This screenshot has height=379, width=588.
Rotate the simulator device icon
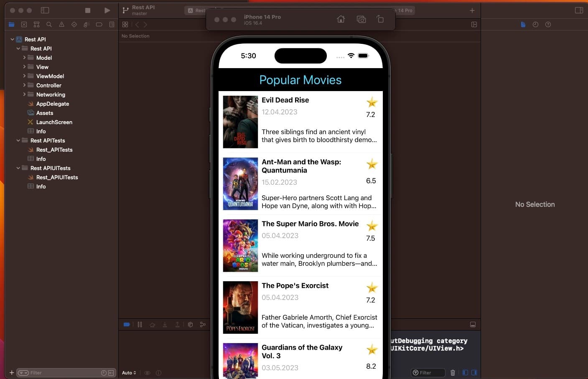tap(380, 19)
